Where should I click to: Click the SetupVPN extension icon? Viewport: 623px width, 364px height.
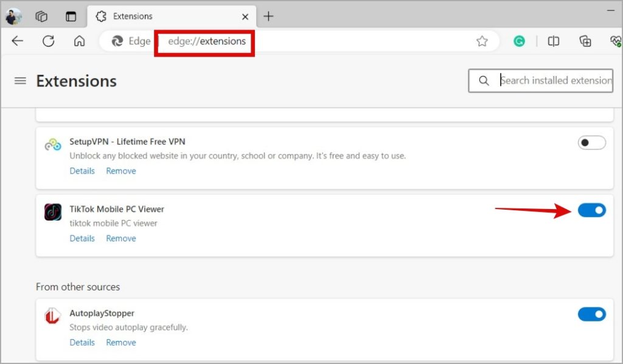53,145
